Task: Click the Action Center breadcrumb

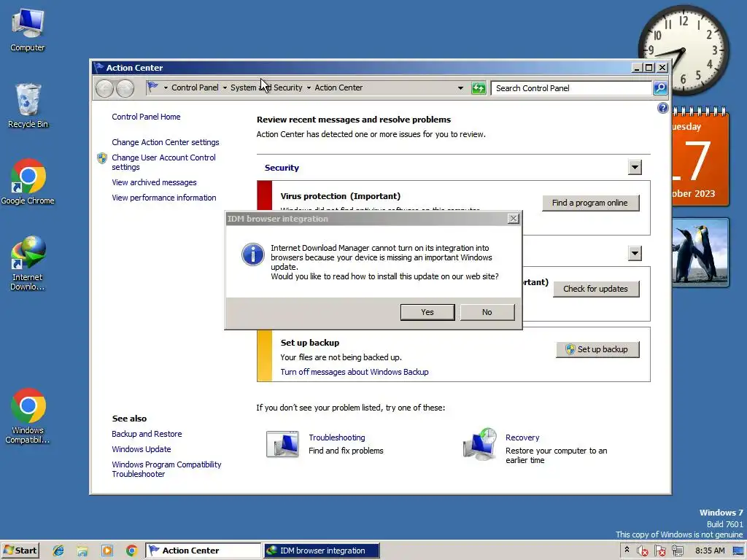Action: (338, 87)
